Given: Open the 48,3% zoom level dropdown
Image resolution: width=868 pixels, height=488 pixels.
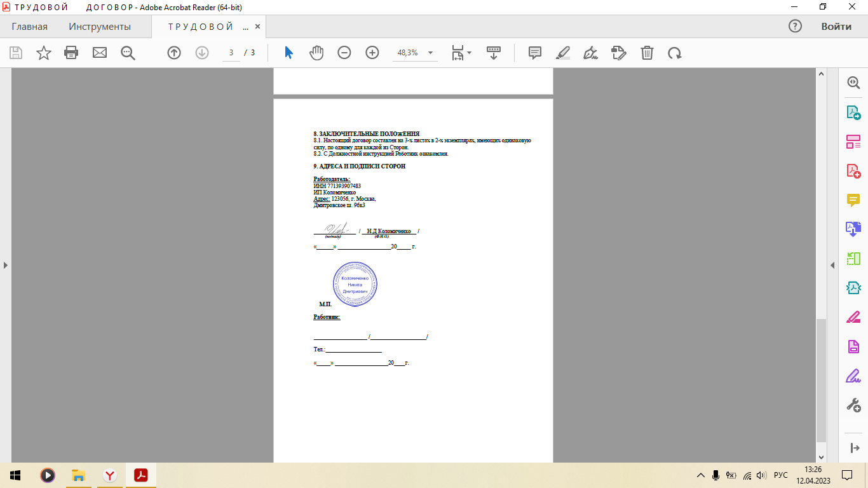Looking at the screenshot, I should pos(430,53).
